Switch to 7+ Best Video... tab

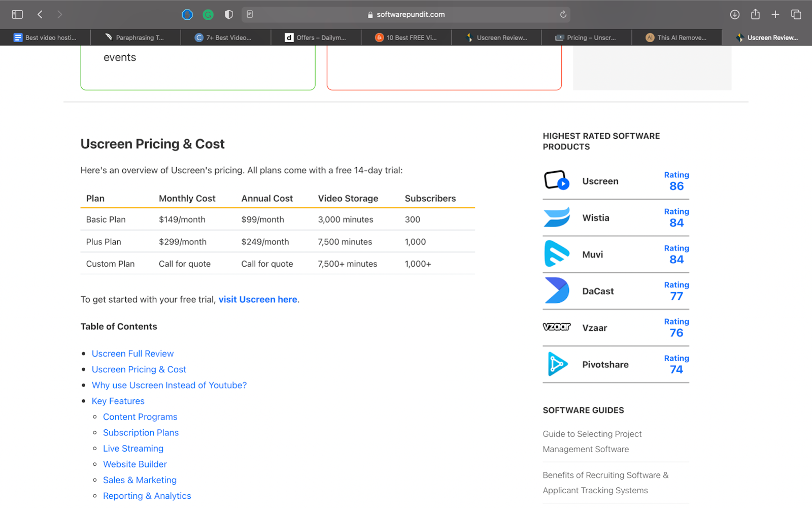(x=225, y=38)
